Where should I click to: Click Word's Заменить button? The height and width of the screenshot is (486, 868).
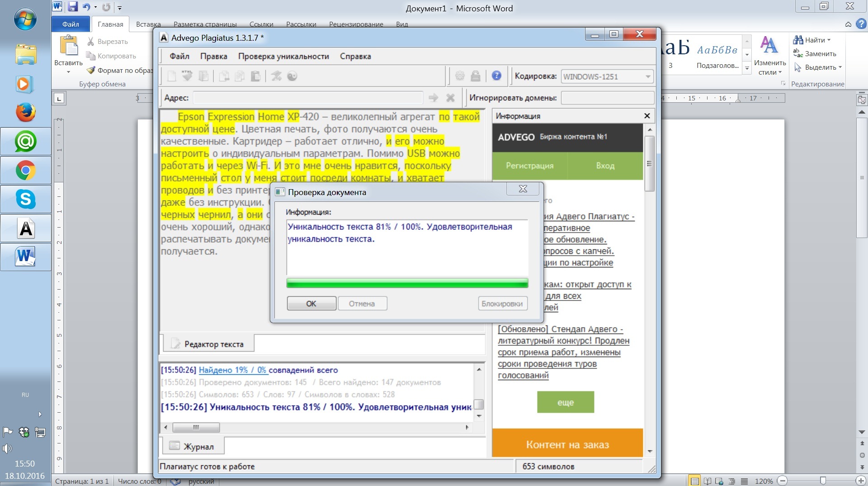(815, 53)
